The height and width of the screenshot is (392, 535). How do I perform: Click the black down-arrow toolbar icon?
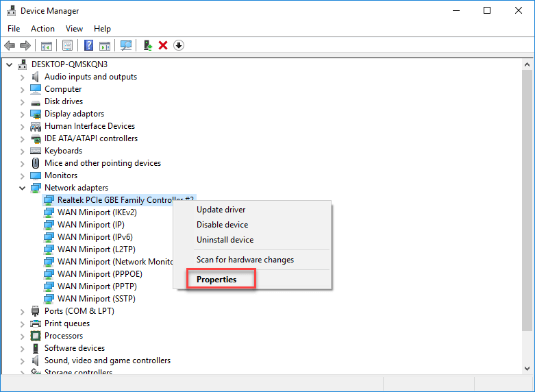[x=179, y=45]
